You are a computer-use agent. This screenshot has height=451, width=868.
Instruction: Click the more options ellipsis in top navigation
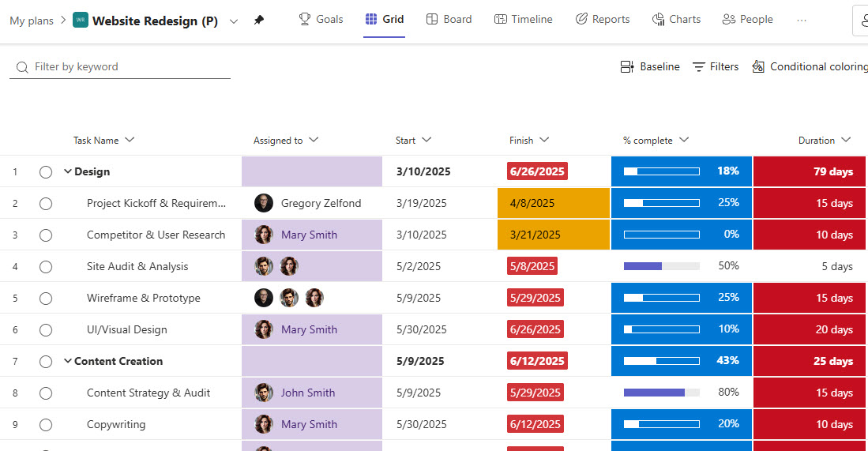pyautogui.click(x=801, y=20)
